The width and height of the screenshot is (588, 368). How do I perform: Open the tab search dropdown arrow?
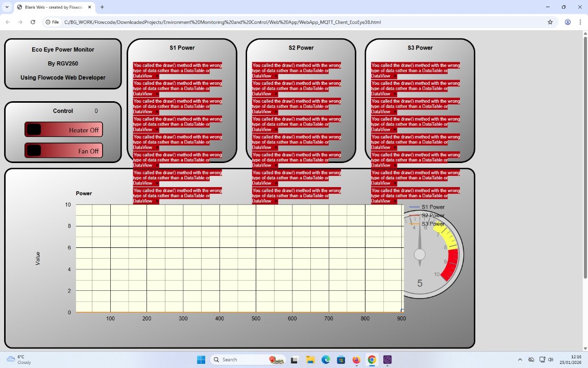coord(7,7)
